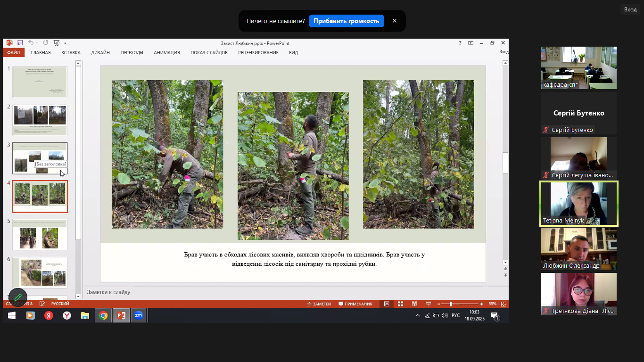The width and height of the screenshot is (644, 362).
Task: Click the main slide vertical scrollbar thumb
Action: tap(505, 163)
